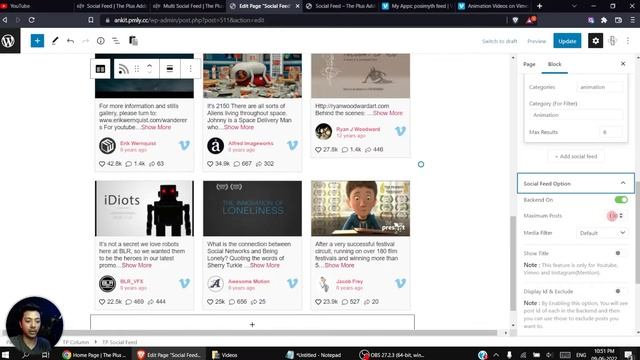
Task: Open the browser tab list chevron
Action: point(574,6)
